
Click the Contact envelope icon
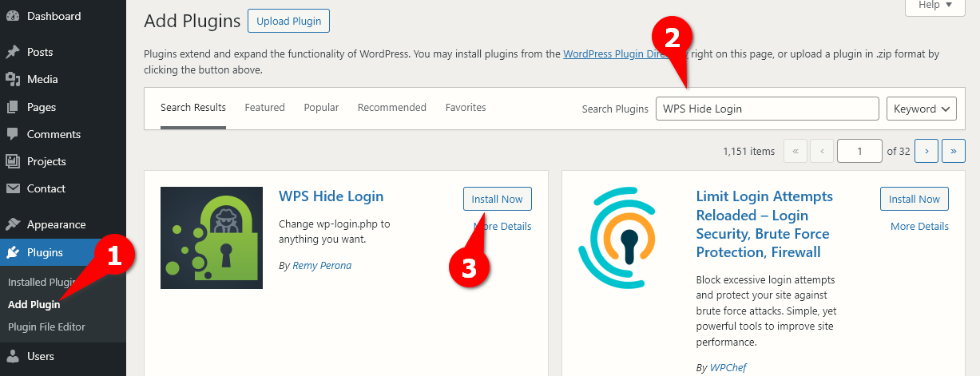[x=13, y=188]
